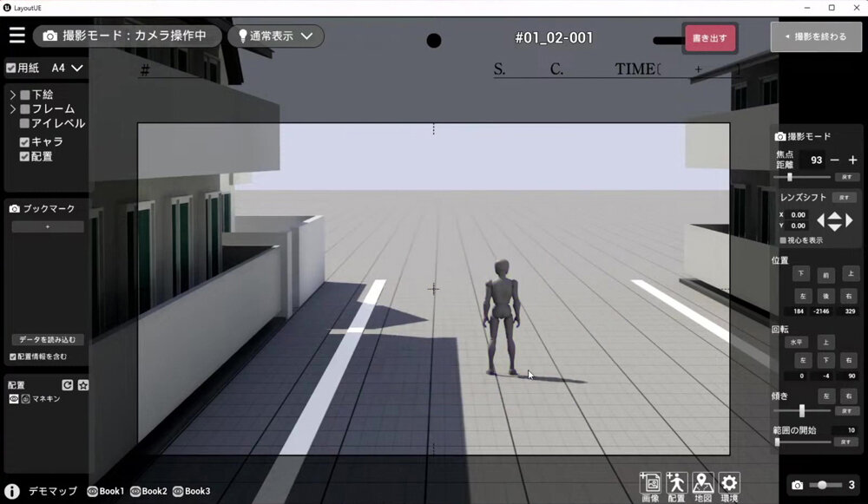Expand the 下絵 tree item
Image resolution: width=868 pixels, height=504 pixels.
(x=13, y=95)
